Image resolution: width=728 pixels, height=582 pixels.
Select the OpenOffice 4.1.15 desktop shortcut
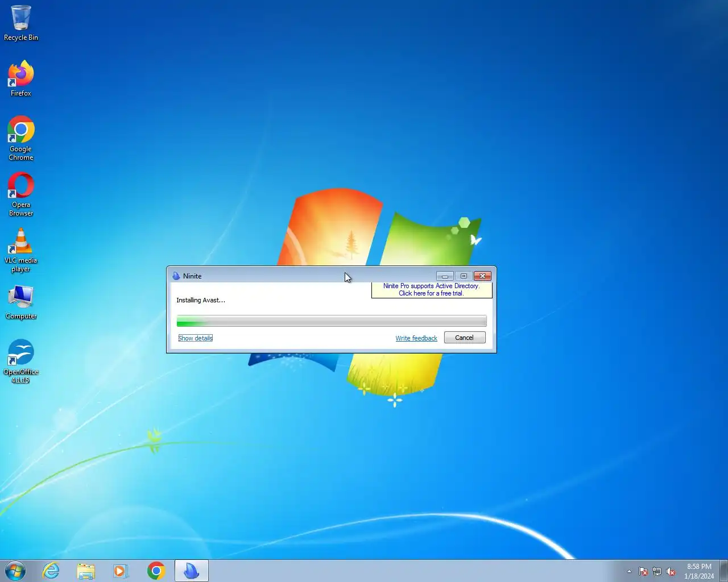point(21,361)
